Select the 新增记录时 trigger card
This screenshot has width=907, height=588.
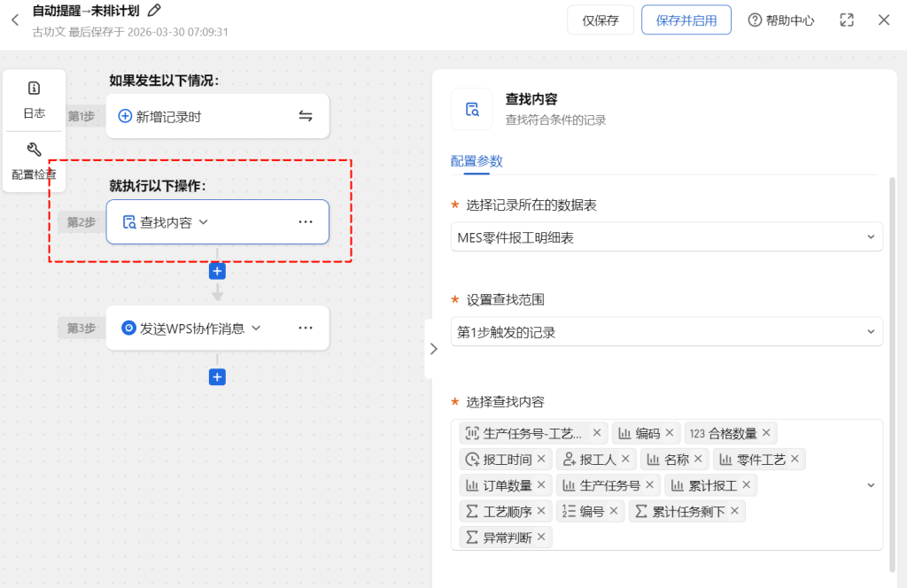tap(218, 116)
